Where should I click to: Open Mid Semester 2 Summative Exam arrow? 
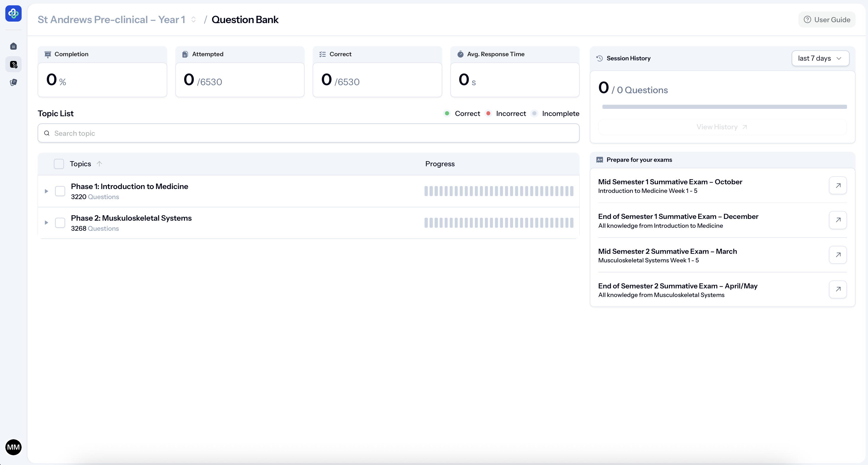[x=838, y=255]
